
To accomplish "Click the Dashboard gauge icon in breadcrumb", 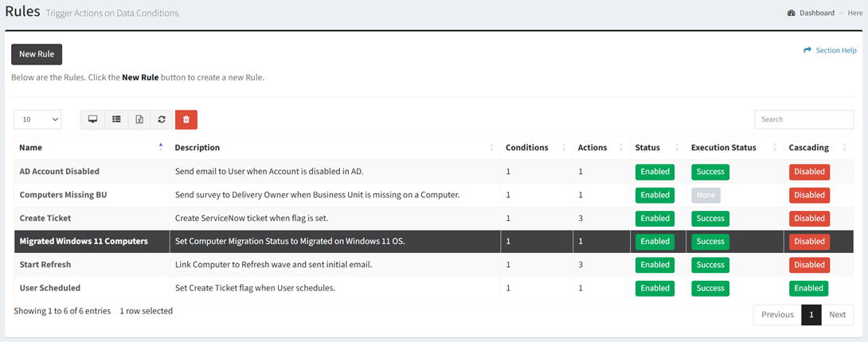I will (x=791, y=13).
